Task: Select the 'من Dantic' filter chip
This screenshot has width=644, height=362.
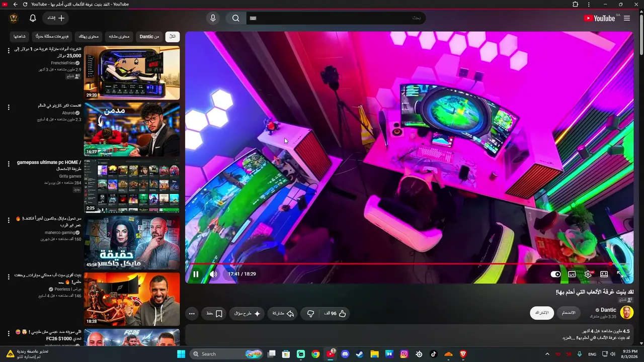Action: (x=149, y=37)
